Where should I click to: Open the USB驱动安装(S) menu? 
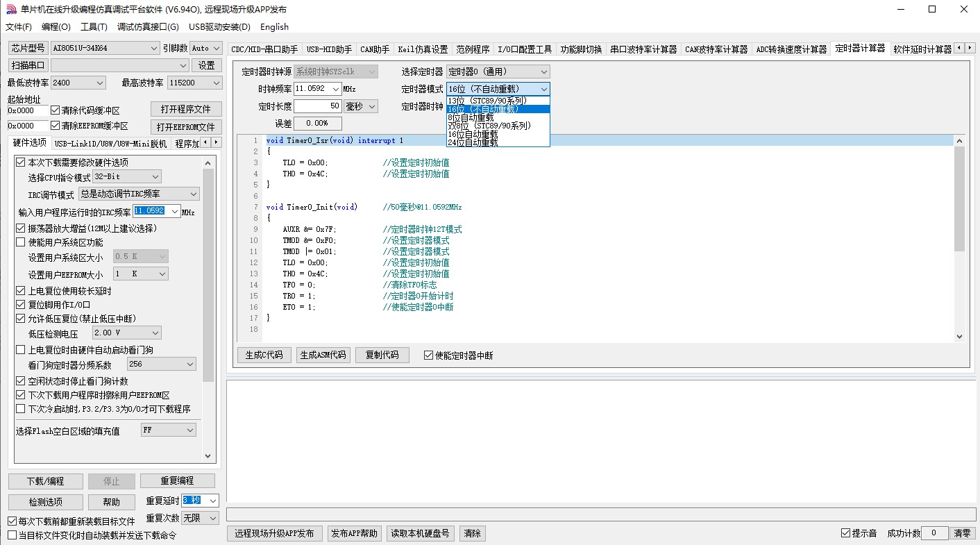219,27
